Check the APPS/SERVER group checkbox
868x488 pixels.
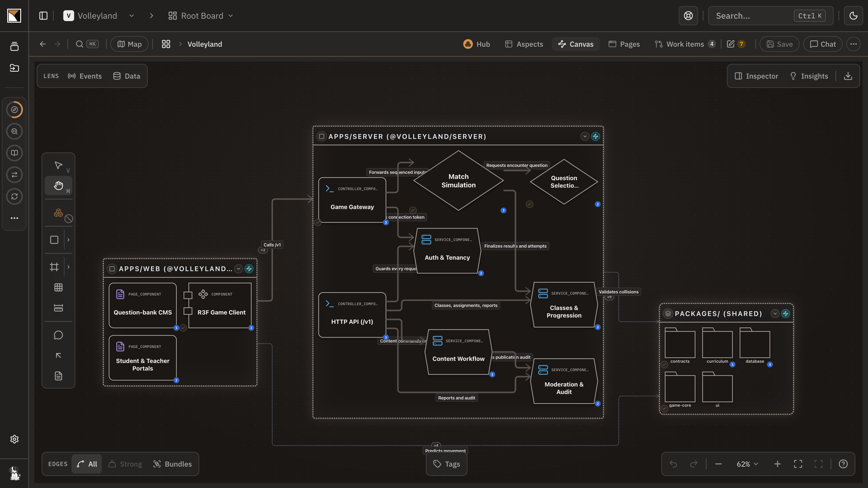click(x=322, y=136)
